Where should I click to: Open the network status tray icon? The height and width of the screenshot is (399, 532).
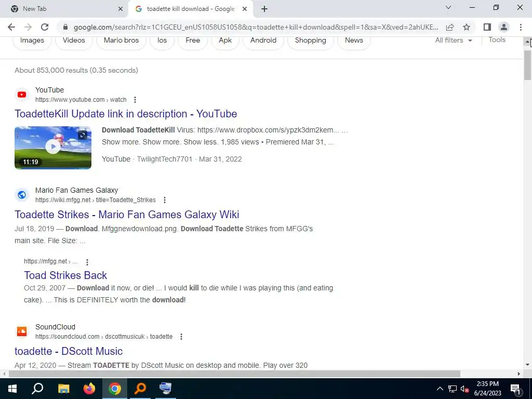(x=453, y=389)
